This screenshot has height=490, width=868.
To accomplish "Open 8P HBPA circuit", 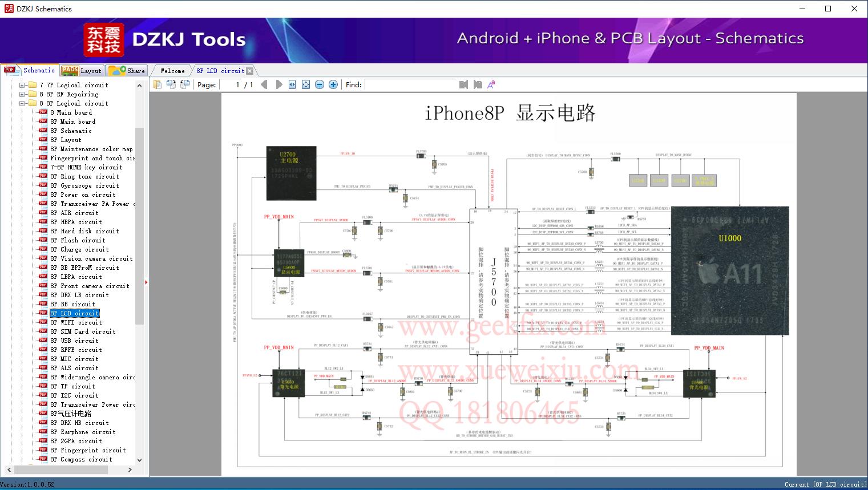I will point(76,222).
